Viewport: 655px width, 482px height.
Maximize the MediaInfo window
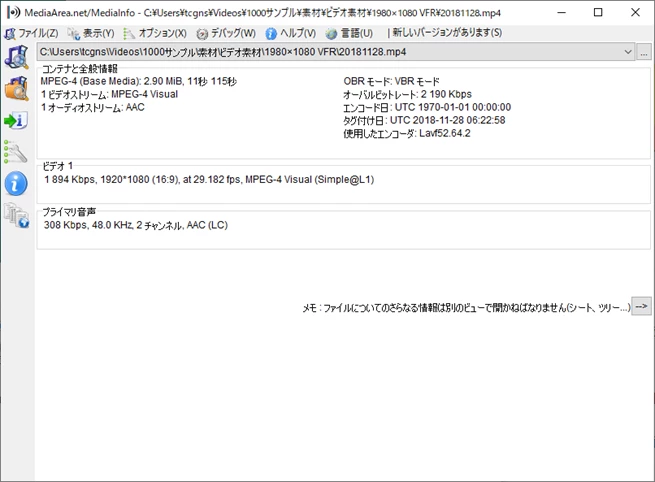pos(598,13)
